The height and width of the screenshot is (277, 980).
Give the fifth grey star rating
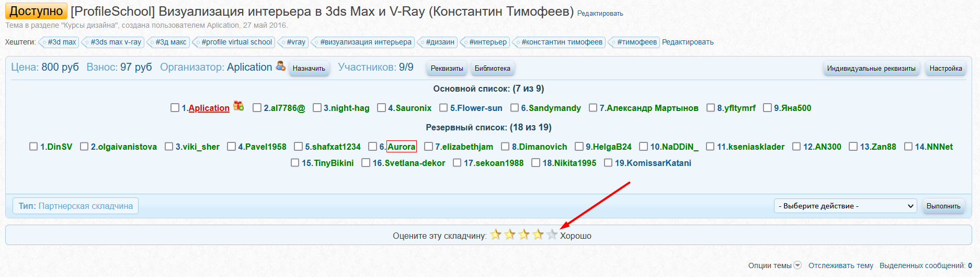coord(552,235)
